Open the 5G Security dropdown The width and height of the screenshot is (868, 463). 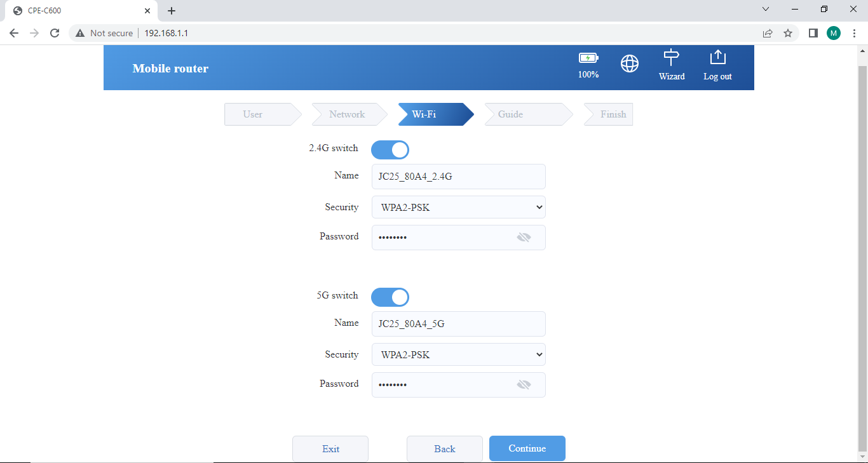coord(459,354)
